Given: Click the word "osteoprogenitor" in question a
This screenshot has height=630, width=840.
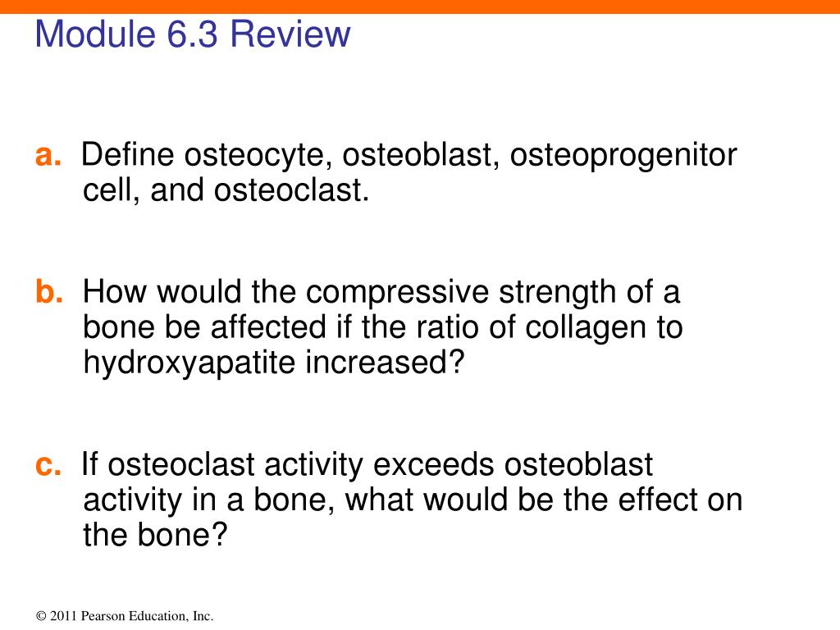Looking at the screenshot, I should [x=623, y=156].
